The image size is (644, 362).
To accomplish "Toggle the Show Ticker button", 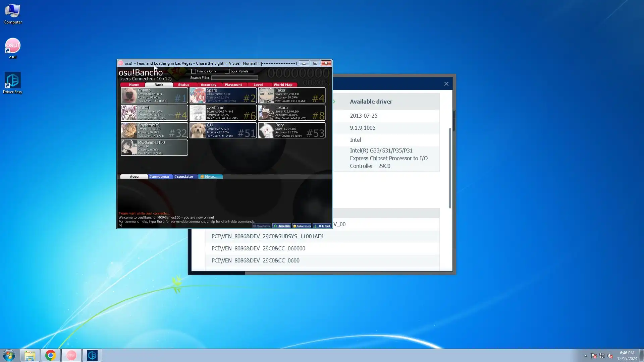I will click(x=262, y=226).
